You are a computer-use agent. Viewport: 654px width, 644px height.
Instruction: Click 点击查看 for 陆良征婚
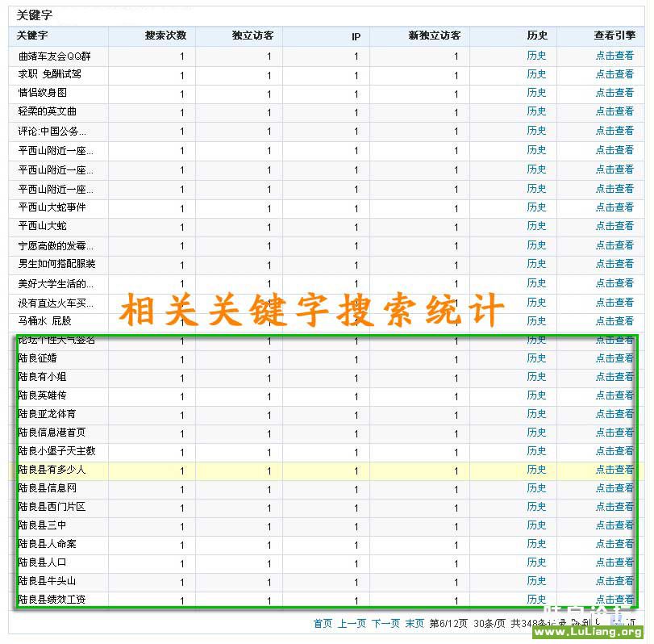614,358
